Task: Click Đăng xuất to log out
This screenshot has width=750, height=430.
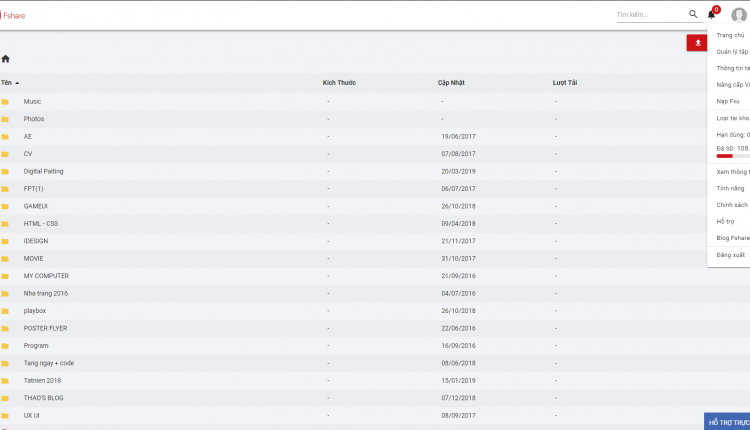Action: tap(730, 255)
